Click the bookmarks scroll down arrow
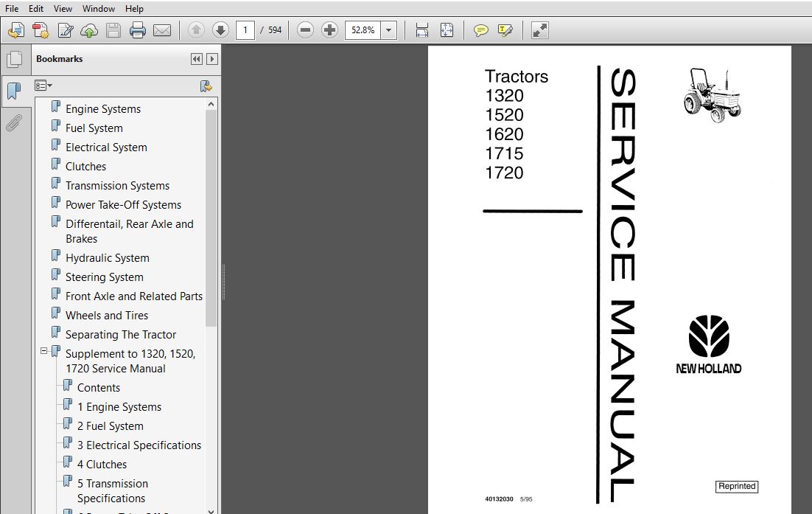Viewport: 812px width, 514px height. [211, 511]
